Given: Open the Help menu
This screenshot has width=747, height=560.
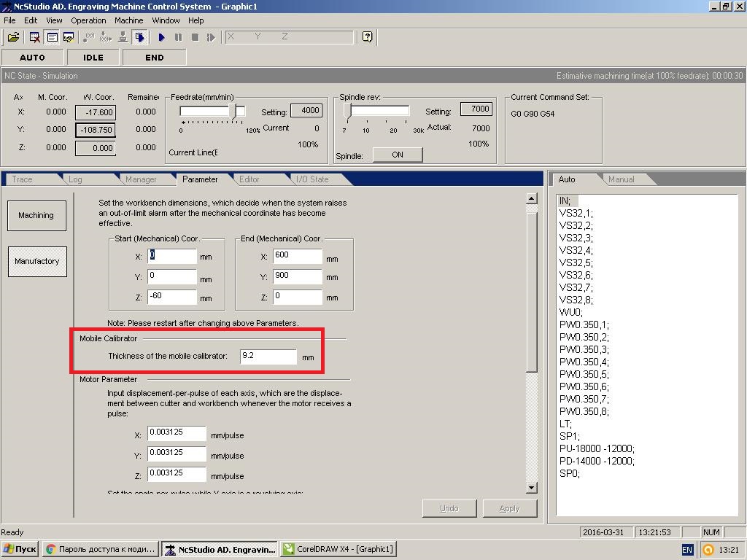Looking at the screenshot, I should pos(196,20).
